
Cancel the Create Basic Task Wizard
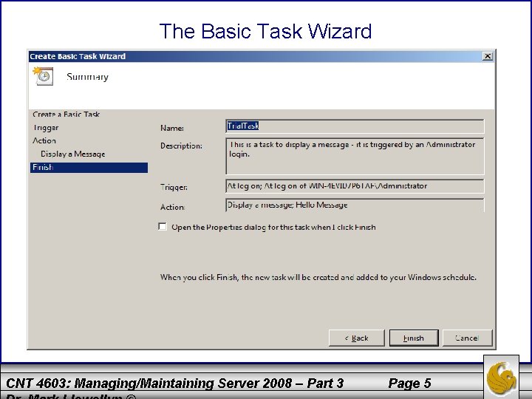(467, 338)
